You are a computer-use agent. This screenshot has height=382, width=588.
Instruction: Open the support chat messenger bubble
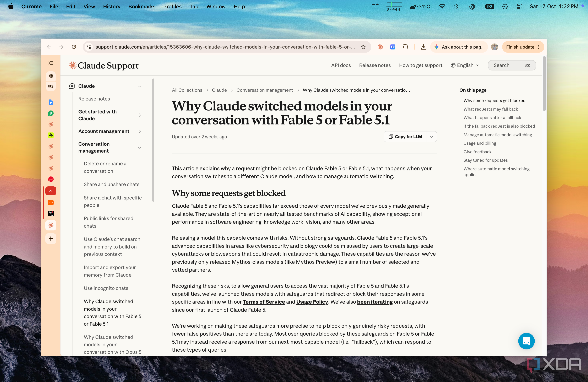tap(526, 341)
